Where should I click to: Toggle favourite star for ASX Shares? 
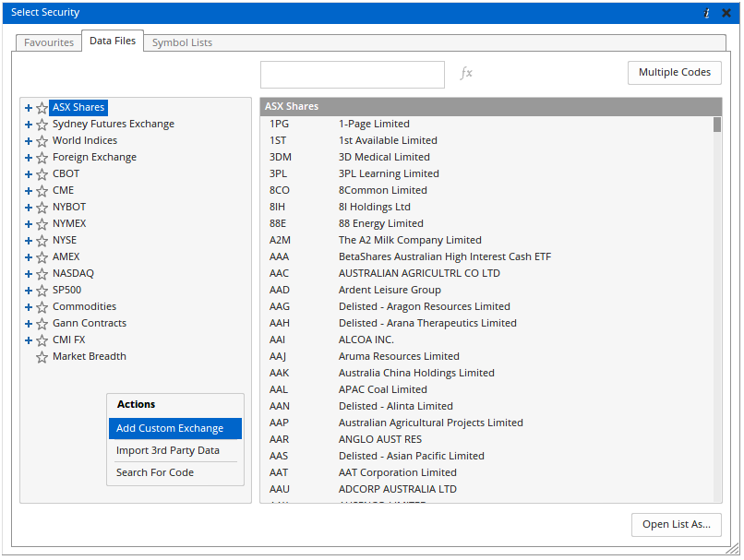tap(42, 108)
